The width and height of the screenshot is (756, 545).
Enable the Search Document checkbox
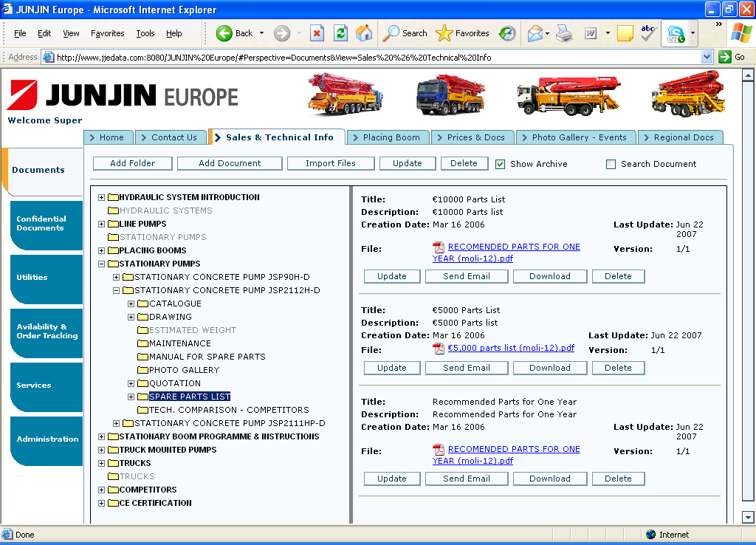pos(611,164)
